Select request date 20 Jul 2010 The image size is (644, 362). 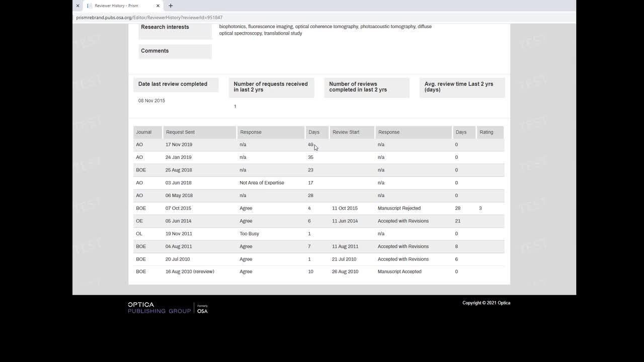pos(178,259)
